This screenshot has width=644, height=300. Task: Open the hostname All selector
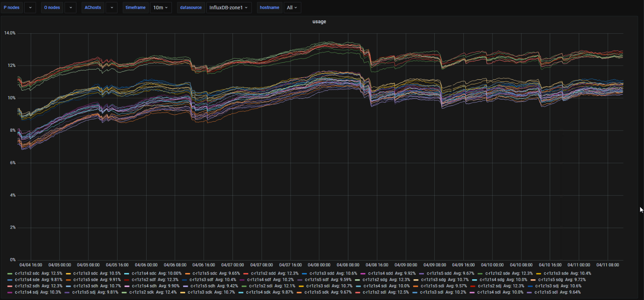pos(292,7)
